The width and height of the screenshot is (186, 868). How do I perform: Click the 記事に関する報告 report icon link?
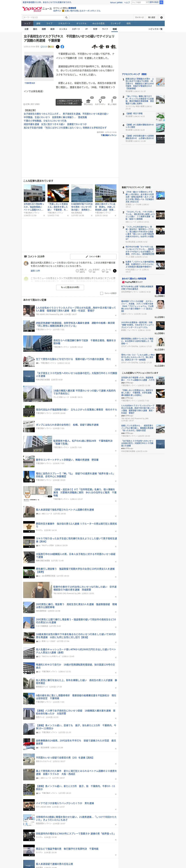point(31,104)
